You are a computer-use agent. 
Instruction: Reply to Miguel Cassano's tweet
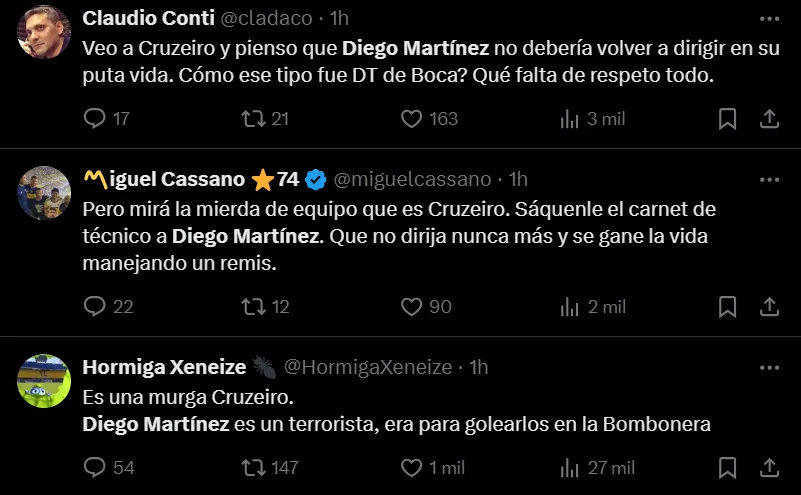95,307
